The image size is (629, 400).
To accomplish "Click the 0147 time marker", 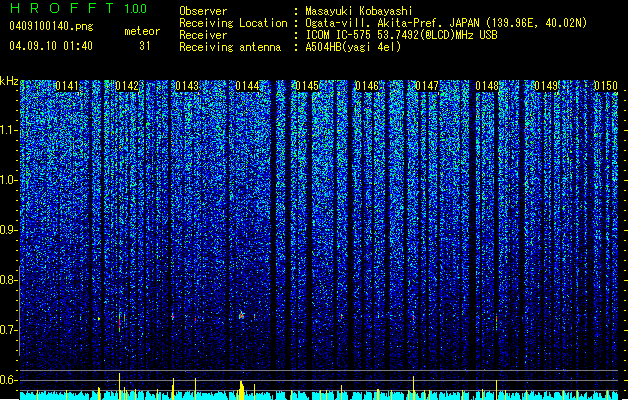I will tap(427, 86).
